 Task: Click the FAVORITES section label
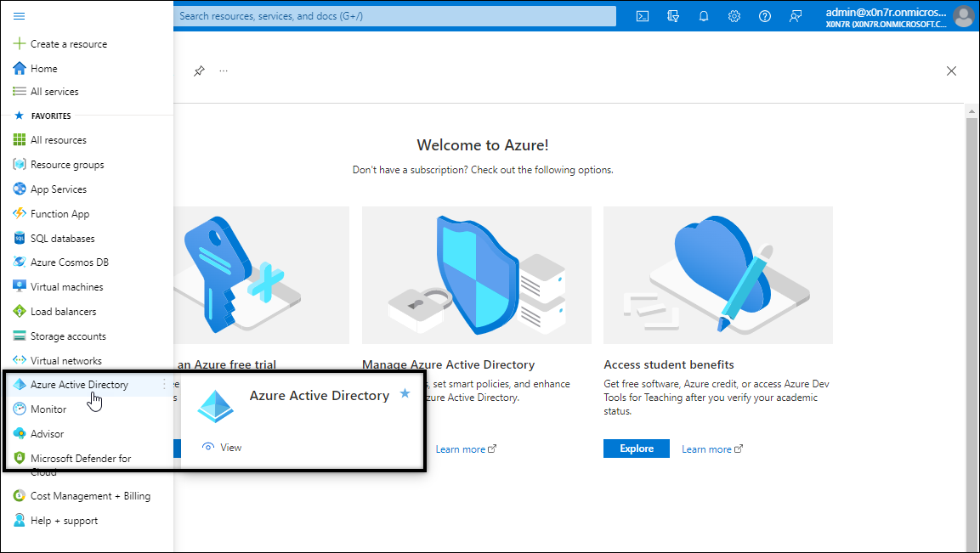(51, 116)
